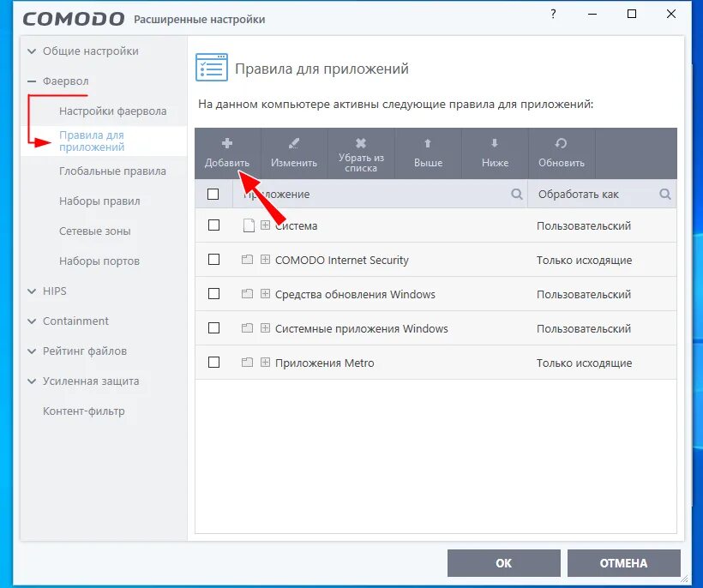The width and height of the screenshot is (703, 588).
Task: Open search in Приложение column header
Action: (516, 194)
